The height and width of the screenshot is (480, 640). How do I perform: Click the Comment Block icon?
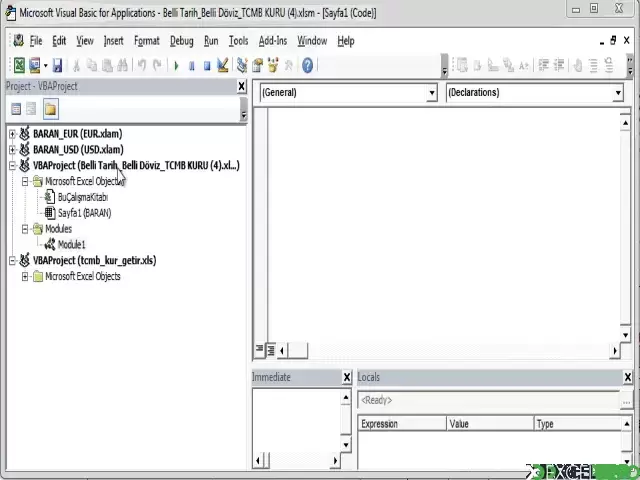[x=593, y=65]
